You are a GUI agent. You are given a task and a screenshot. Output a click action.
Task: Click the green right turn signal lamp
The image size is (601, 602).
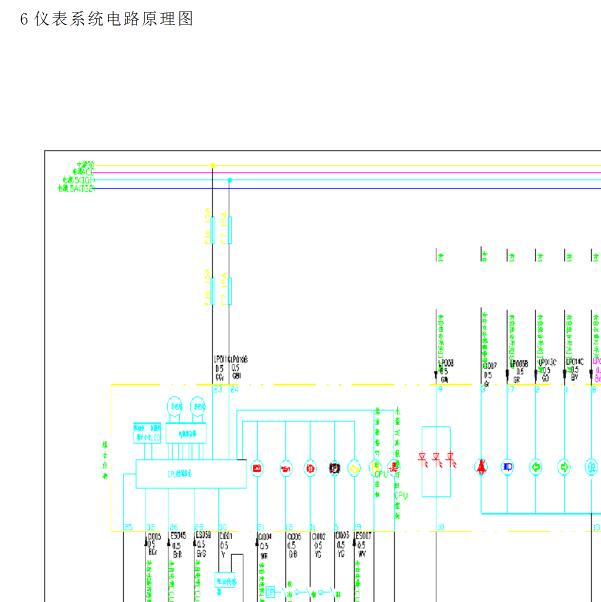pyautogui.click(x=564, y=467)
